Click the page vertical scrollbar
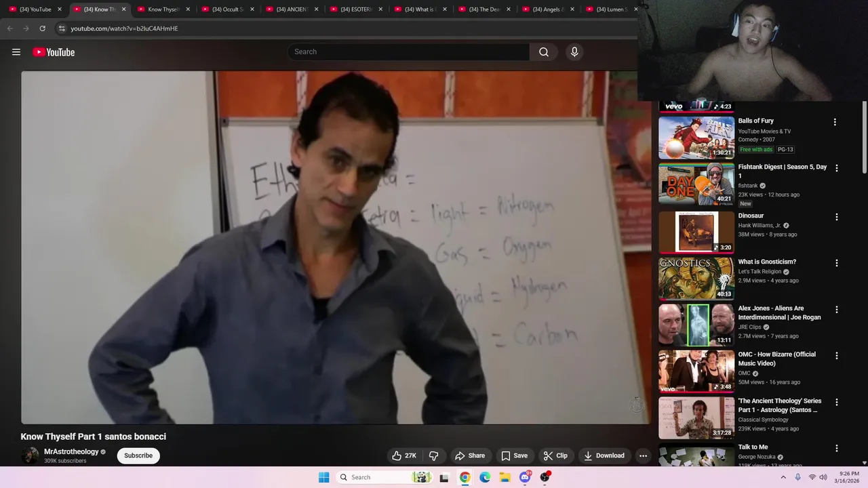This screenshot has width=868, height=488. (864, 139)
